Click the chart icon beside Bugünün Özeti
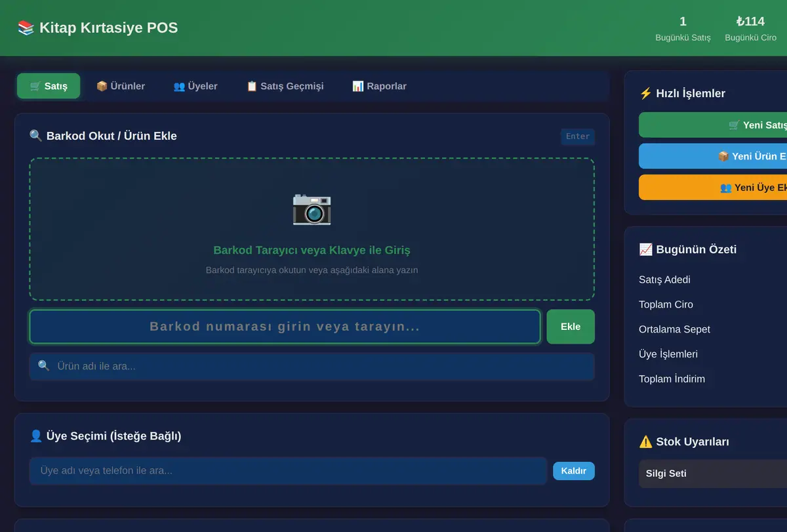Image resolution: width=787 pixels, height=532 pixels. [x=645, y=249]
